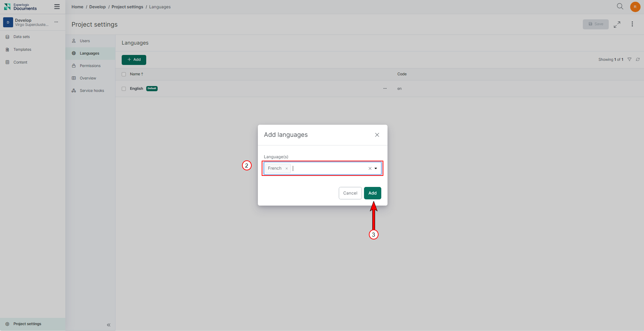
Task: Click the search magnifier icon
Action: pyautogui.click(x=620, y=7)
